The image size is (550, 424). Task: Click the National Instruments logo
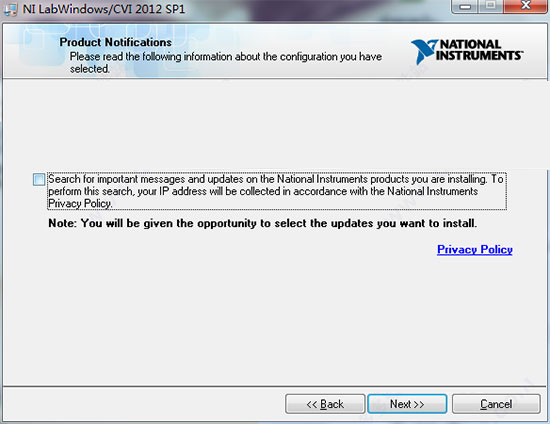coord(467,52)
